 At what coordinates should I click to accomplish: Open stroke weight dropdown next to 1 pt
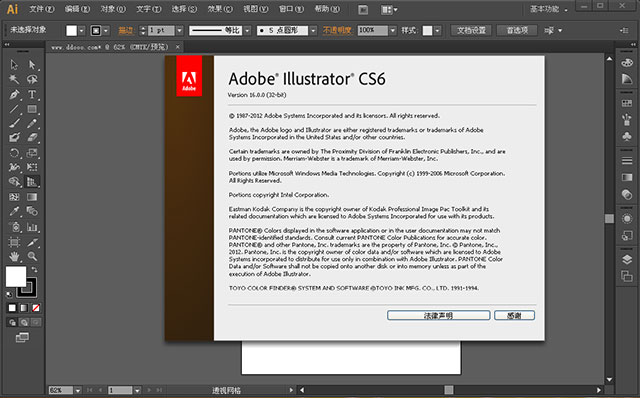(x=179, y=30)
